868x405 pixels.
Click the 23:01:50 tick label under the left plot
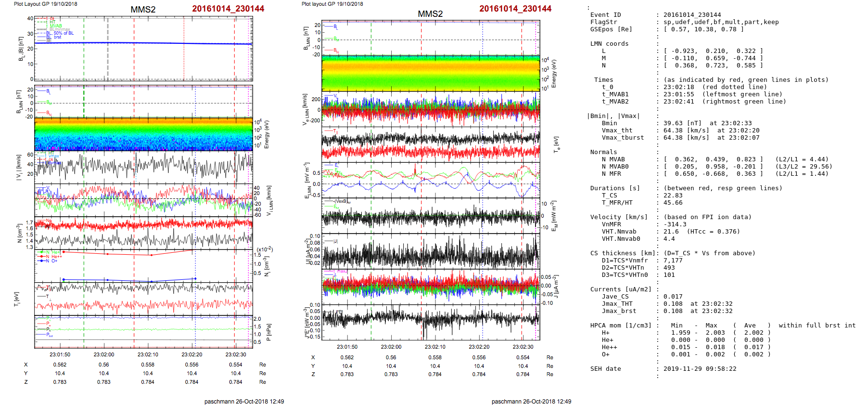click(60, 354)
